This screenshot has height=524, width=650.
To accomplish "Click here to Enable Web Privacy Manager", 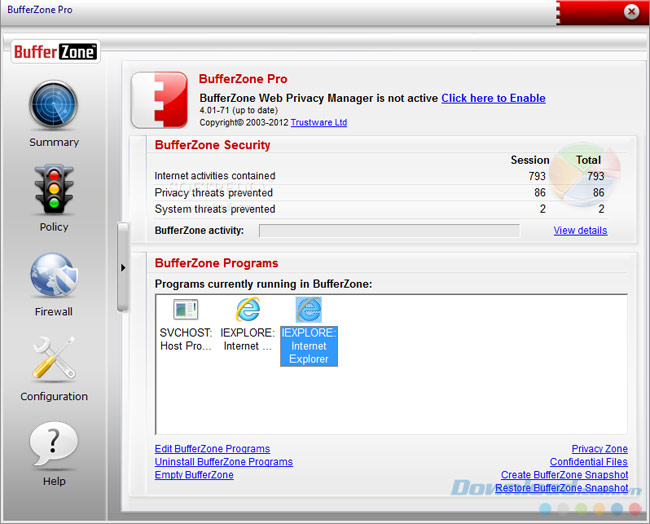I will (x=493, y=98).
